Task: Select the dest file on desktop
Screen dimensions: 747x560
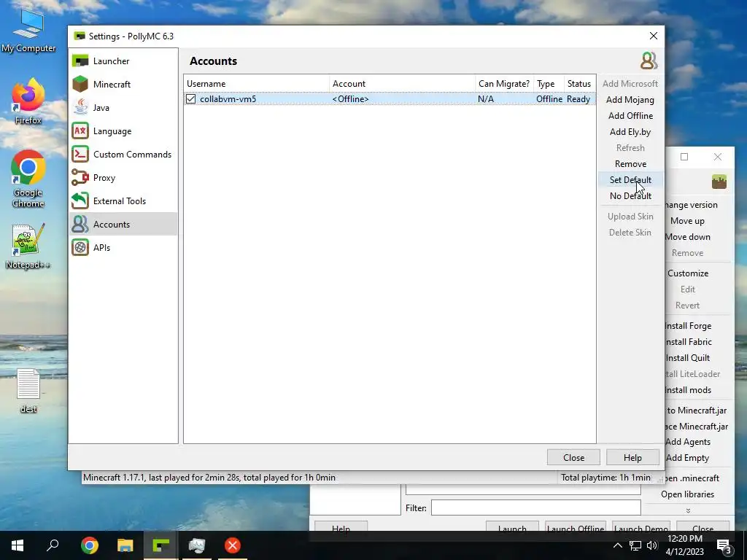Action: pos(28,391)
